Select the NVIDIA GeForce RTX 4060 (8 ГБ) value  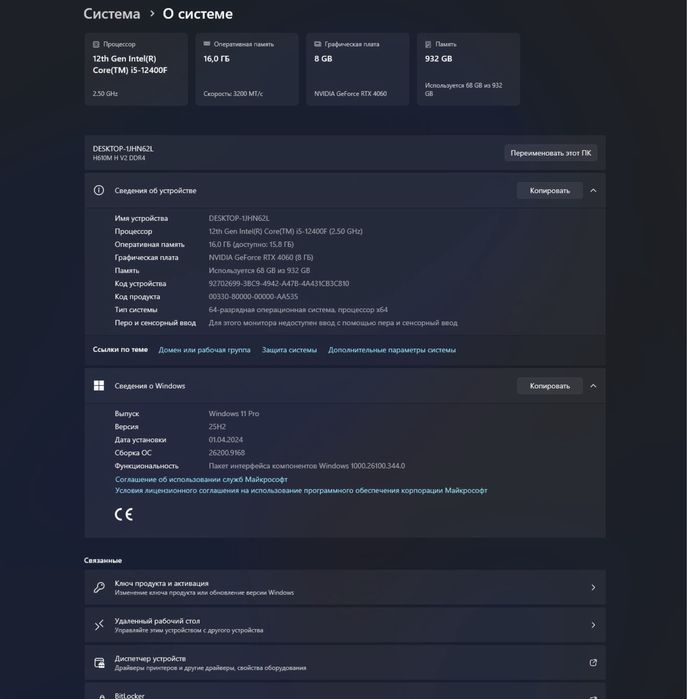261,257
